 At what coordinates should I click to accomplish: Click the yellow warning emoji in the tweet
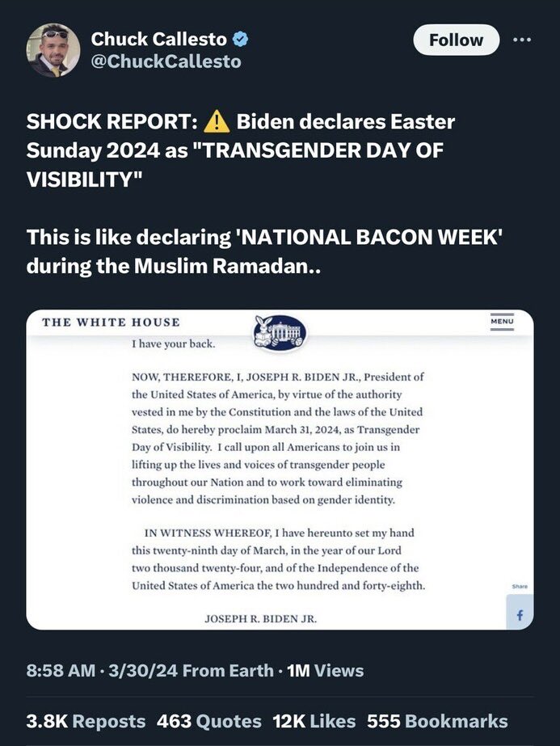(217, 122)
